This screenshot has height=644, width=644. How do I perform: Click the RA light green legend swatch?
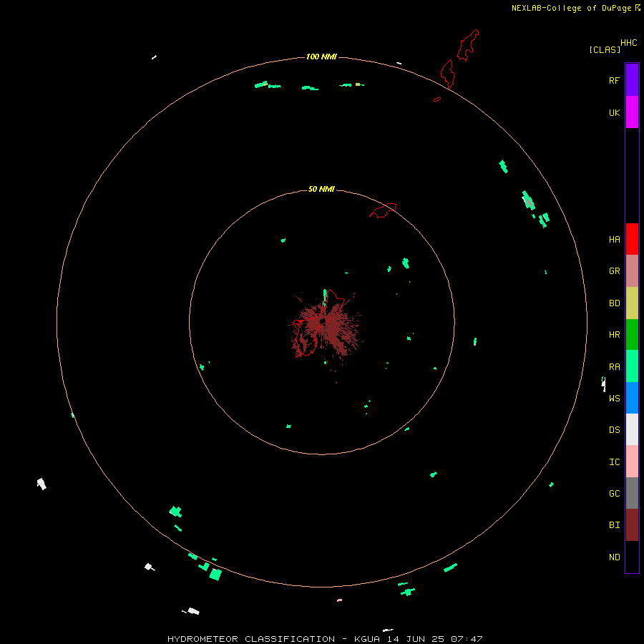(632, 366)
